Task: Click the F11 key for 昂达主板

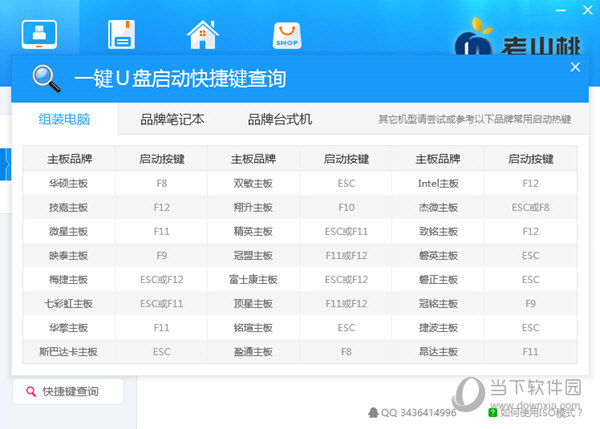Action: 530,352
